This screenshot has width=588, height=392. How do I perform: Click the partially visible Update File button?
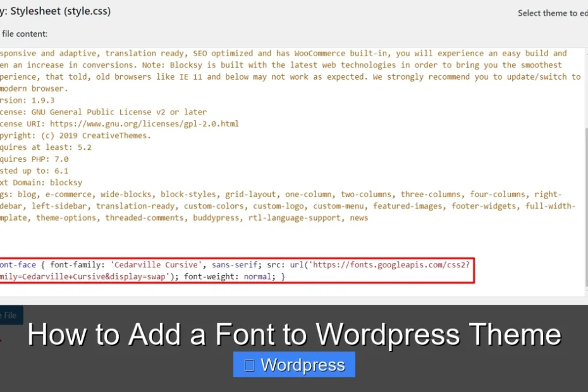click(x=11, y=315)
